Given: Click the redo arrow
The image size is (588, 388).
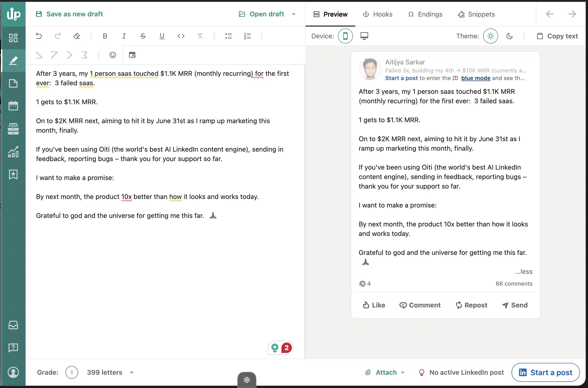Looking at the screenshot, I should pyautogui.click(x=58, y=36).
